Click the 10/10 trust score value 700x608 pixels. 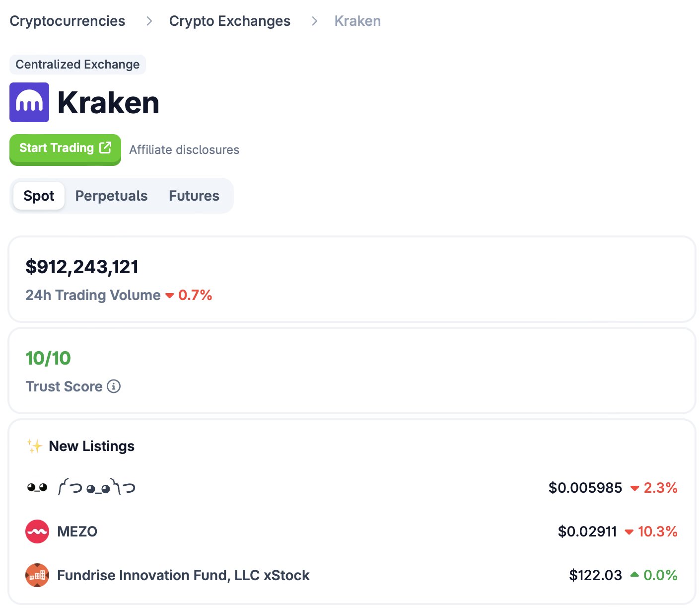pos(48,358)
